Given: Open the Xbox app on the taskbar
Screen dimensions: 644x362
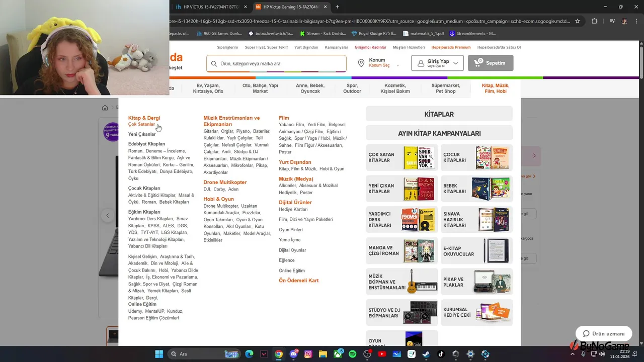Looking at the screenshot, I should pyautogui.click(x=338, y=354).
